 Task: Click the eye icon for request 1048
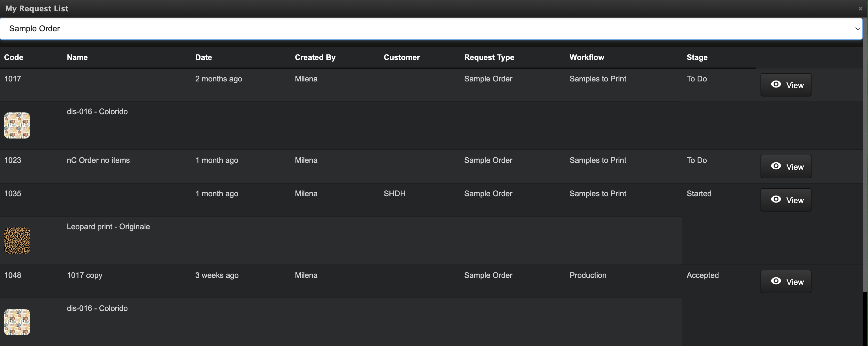click(776, 281)
